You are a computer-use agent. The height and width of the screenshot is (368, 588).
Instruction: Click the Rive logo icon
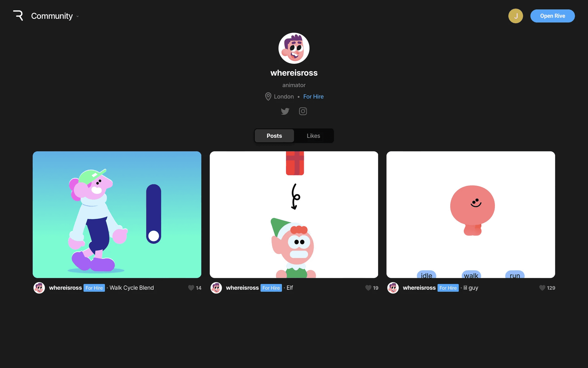(18, 16)
